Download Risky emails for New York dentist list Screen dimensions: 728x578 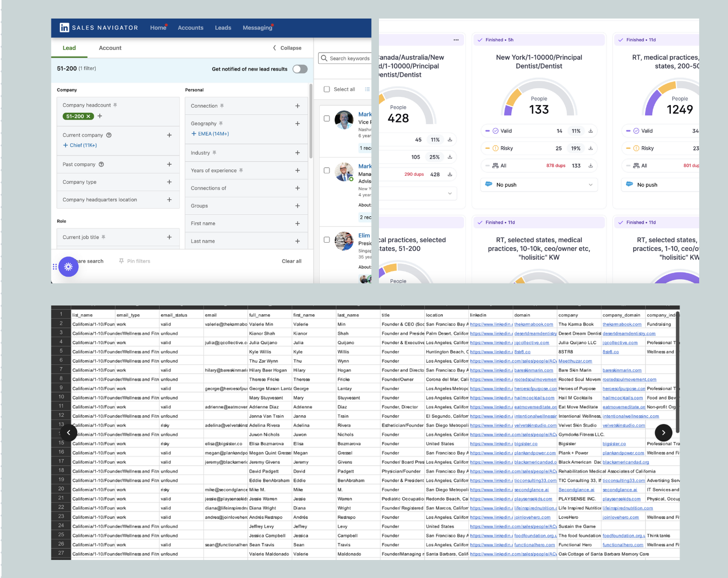[591, 148]
